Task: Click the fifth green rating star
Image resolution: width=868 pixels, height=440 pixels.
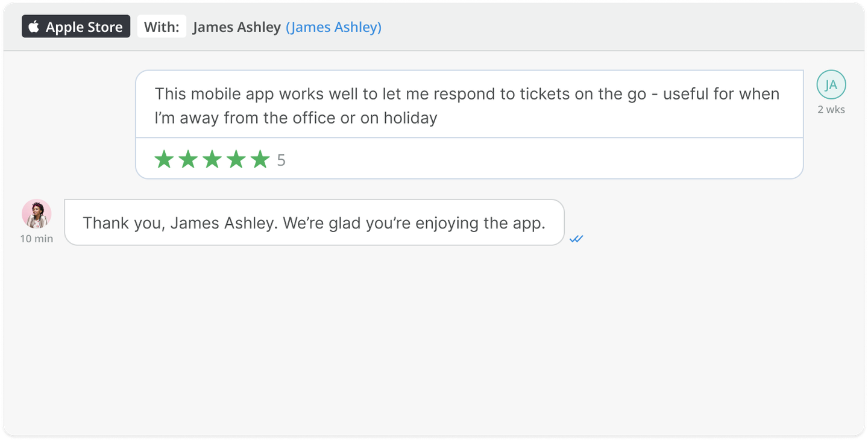Action: (x=260, y=160)
